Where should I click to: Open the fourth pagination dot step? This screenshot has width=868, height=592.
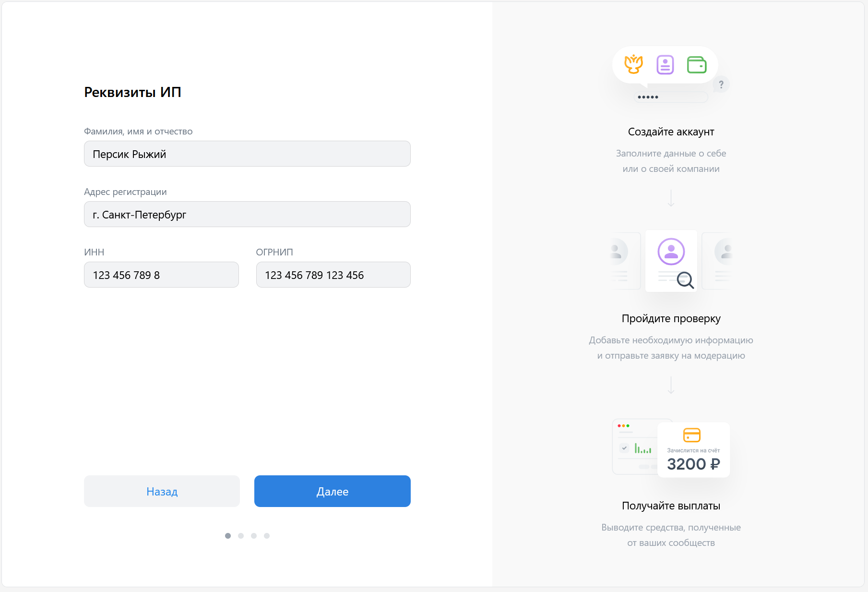[267, 536]
